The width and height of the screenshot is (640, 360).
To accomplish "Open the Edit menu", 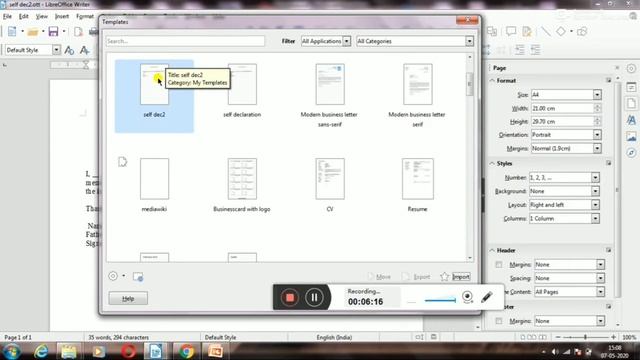I will click(x=24, y=16).
